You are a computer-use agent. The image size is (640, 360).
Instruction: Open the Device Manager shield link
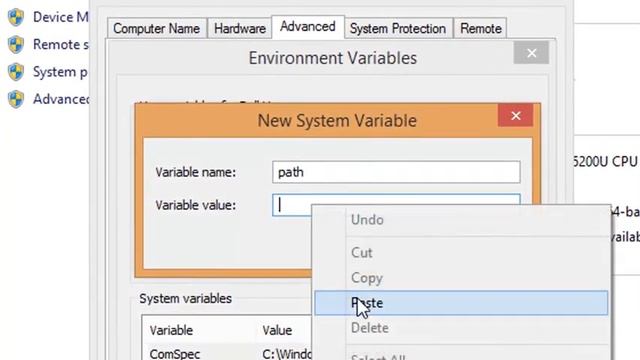[x=16, y=17]
